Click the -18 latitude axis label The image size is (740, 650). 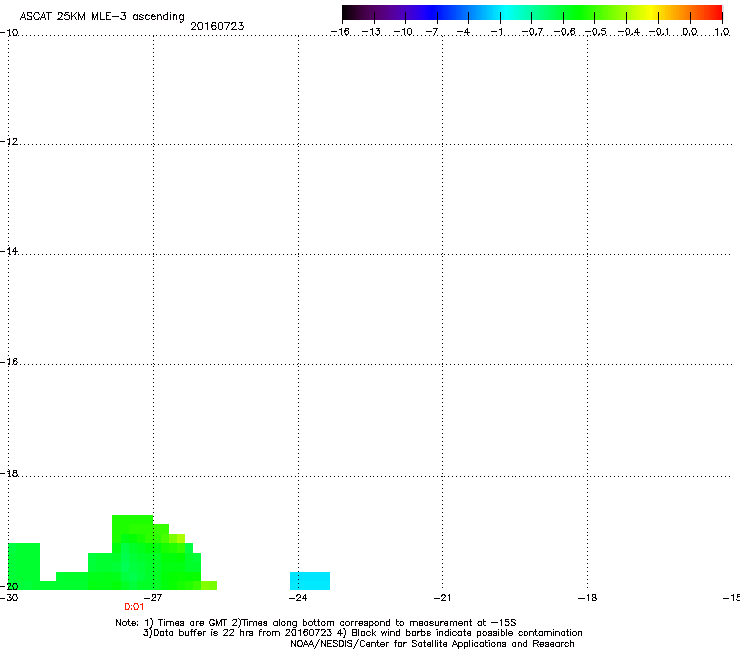(x=9, y=473)
